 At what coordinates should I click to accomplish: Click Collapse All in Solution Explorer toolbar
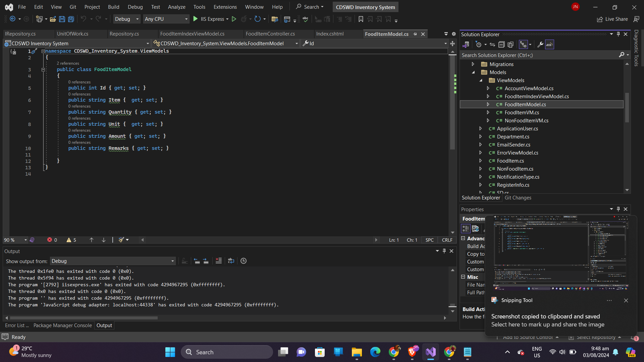pos(501,45)
